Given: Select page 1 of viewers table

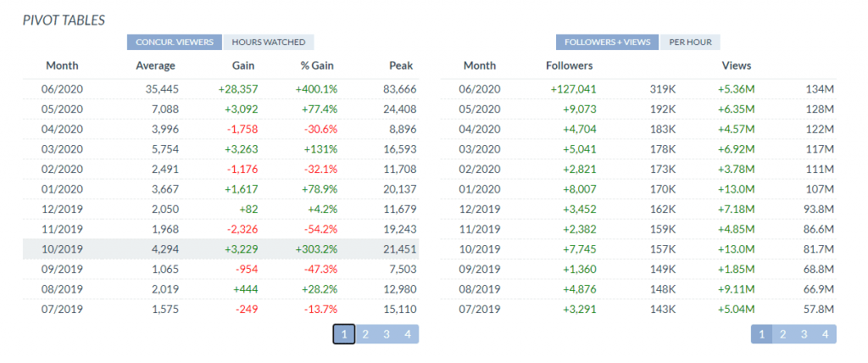Looking at the screenshot, I should [344, 334].
